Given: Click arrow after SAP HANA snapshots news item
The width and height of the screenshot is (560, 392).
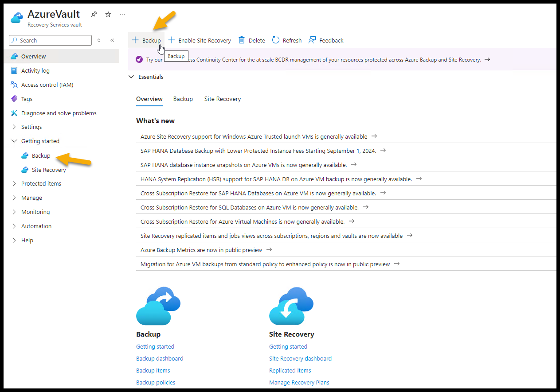Looking at the screenshot, I should click(354, 165).
